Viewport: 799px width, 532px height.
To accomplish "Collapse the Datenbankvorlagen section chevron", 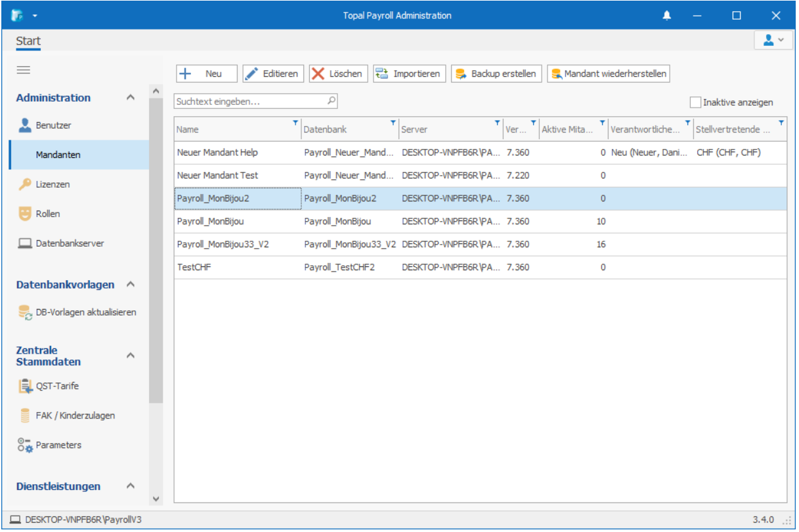I will [x=131, y=285].
